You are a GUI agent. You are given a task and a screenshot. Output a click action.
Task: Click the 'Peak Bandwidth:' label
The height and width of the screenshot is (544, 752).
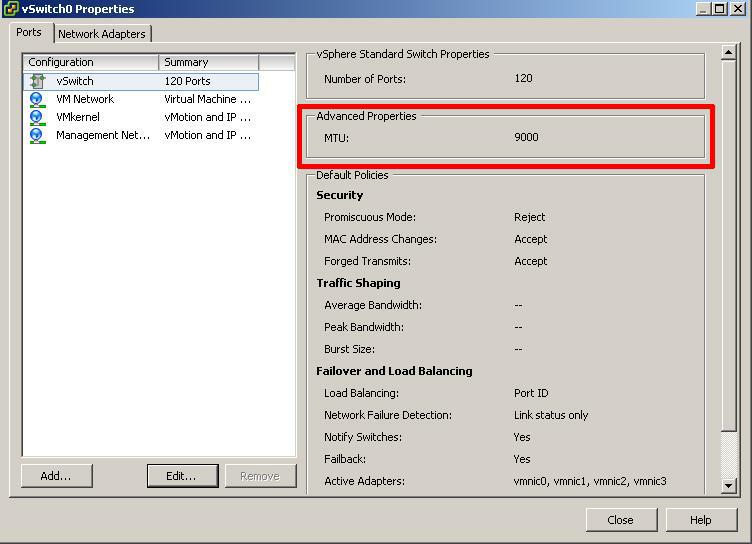coord(364,327)
